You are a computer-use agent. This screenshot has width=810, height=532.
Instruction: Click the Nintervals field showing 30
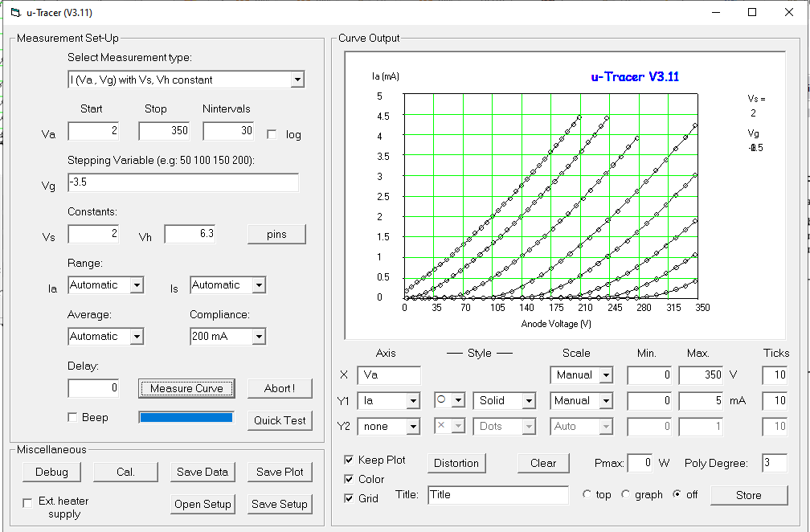228,131
